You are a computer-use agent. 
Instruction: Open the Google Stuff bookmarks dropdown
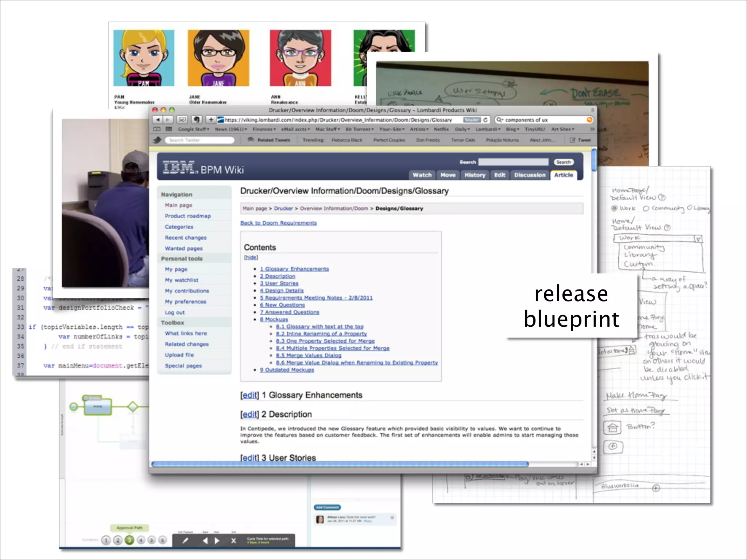[194, 129]
